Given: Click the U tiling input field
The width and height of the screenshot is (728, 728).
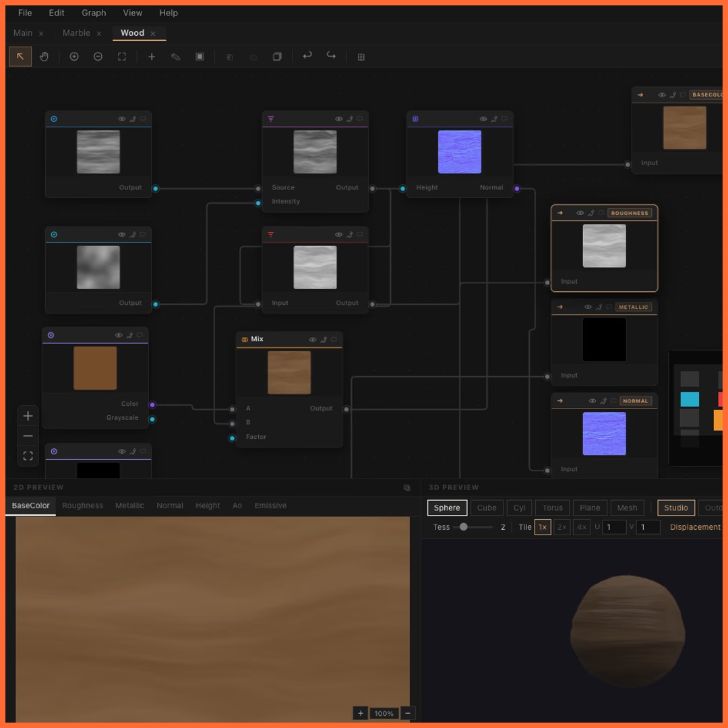Looking at the screenshot, I should tap(613, 527).
